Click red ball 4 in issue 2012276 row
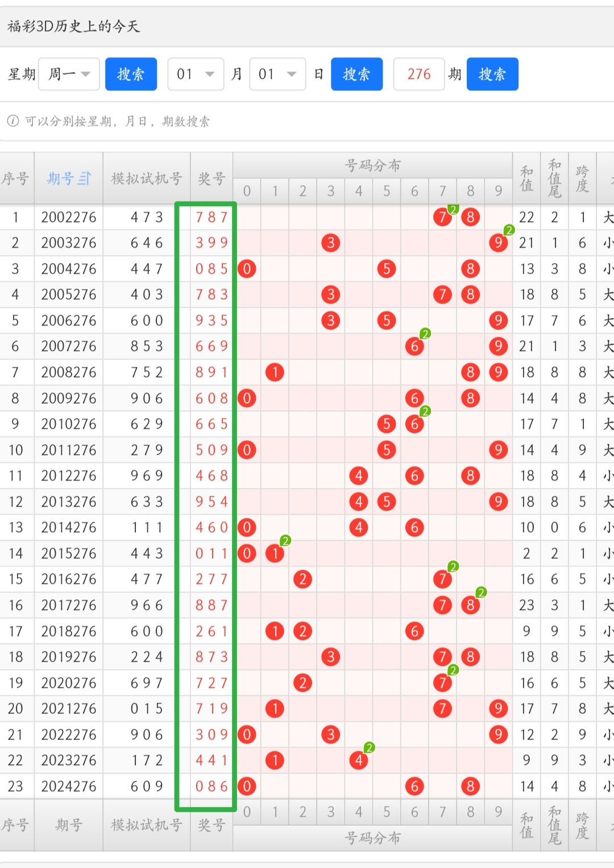This screenshot has height=868, width=614. [x=359, y=475]
